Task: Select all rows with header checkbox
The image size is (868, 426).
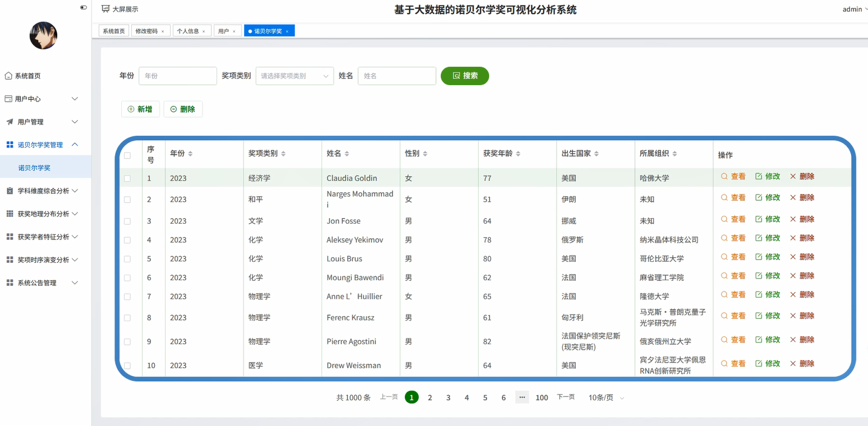Action: (x=127, y=155)
